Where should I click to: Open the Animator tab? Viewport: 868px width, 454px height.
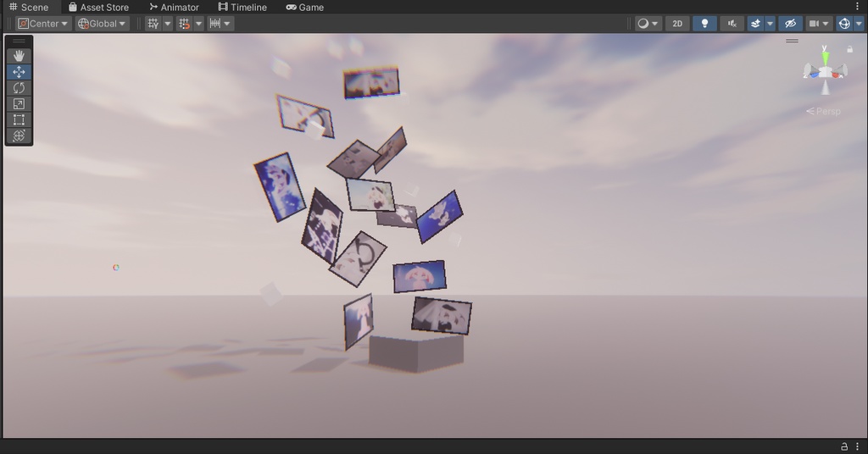pyautogui.click(x=174, y=7)
